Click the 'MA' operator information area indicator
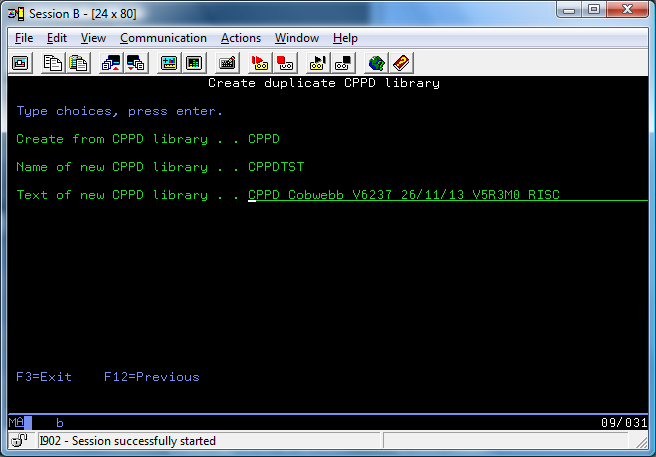 point(16,422)
